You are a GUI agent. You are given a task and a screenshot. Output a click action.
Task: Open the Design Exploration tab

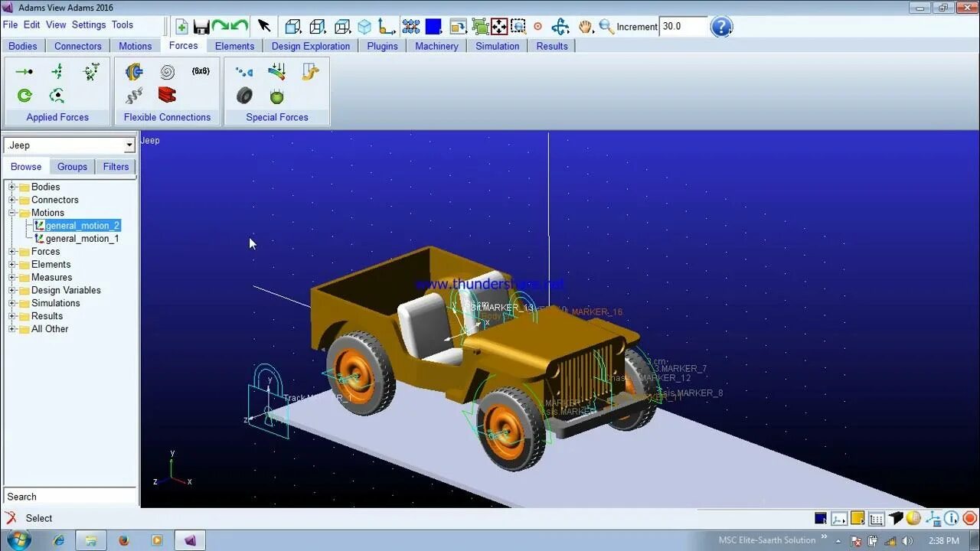pos(311,46)
